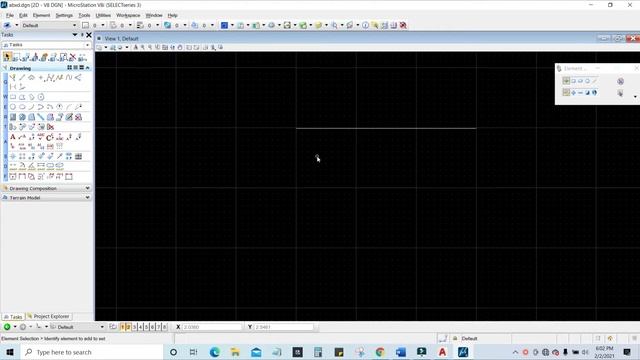Collapse the Drawing task group
This screenshot has height=360, width=640.
(x=88, y=68)
